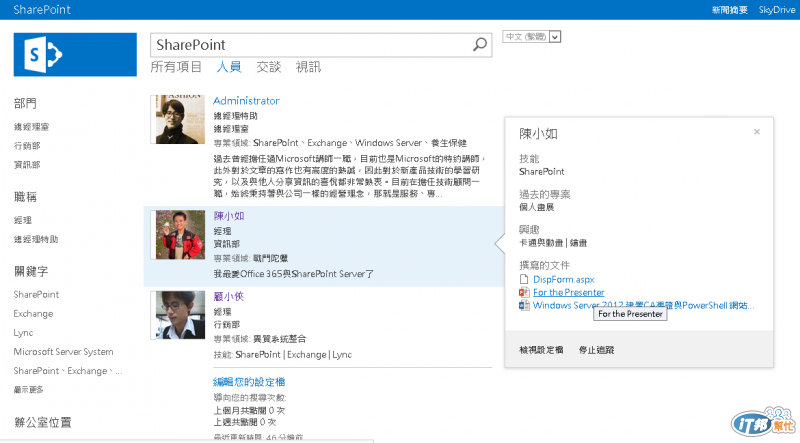The image size is (800, 443).
Task: Click the 辦公室位置 refiner heading
Action: point(43,423)
